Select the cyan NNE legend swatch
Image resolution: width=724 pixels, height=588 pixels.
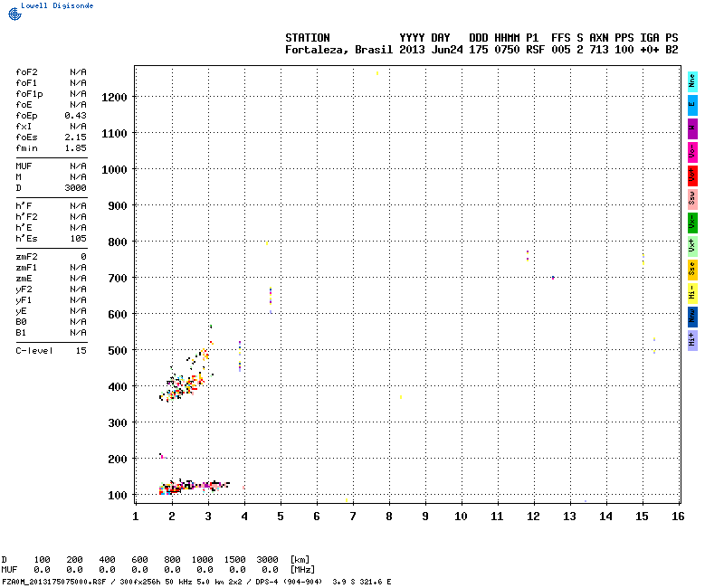pos(692,81)
